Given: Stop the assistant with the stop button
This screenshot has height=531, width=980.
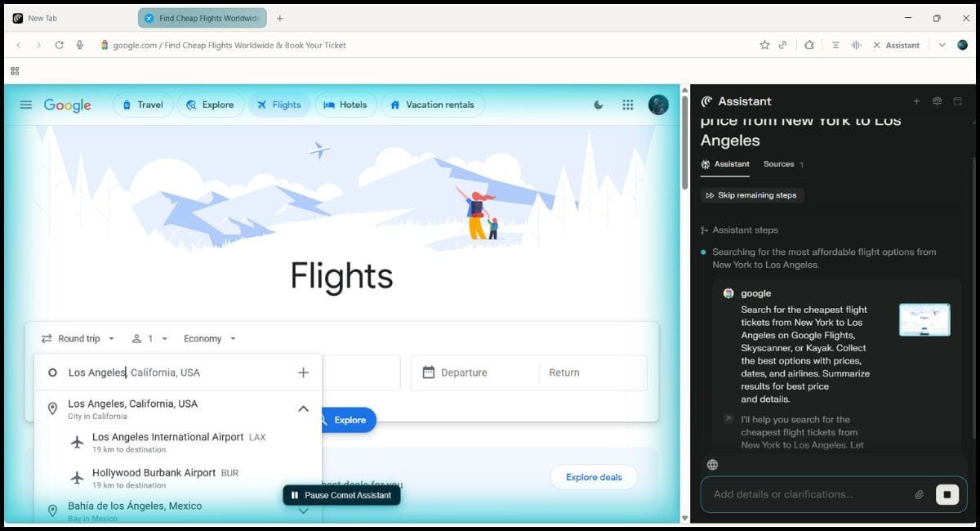Looking at the screenshot, I should 947,494.
